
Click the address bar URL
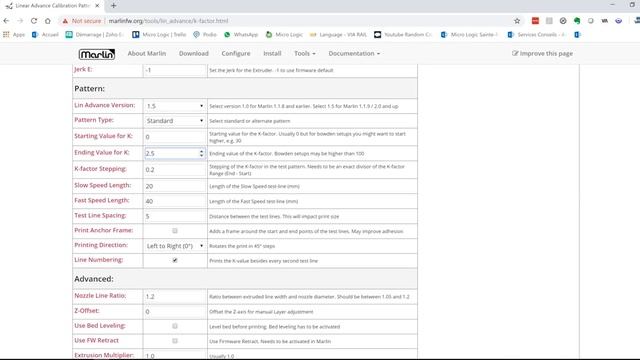(168, 21)
